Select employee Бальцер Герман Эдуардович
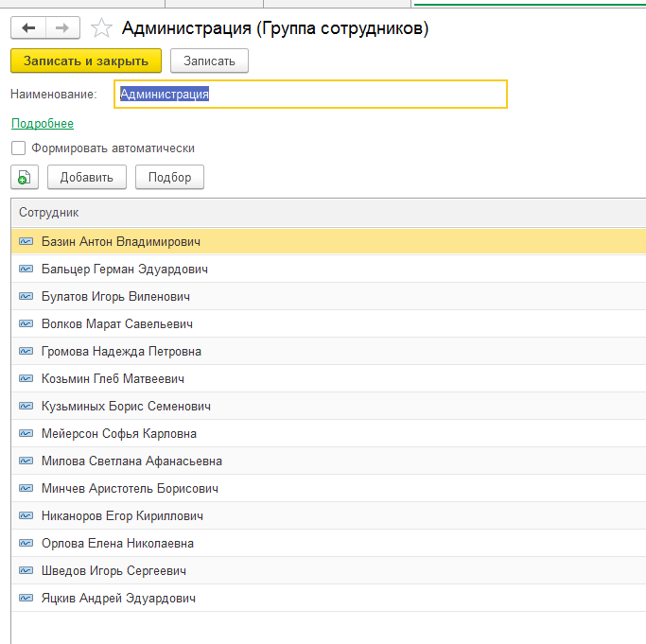 [125, 270]
